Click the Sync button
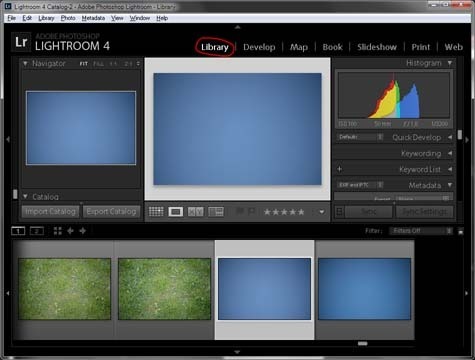This screenshot has width=475, height=360. (369, 212)
